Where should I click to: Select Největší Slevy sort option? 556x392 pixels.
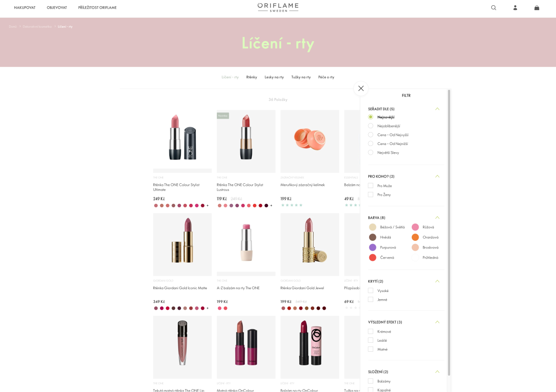371,152
